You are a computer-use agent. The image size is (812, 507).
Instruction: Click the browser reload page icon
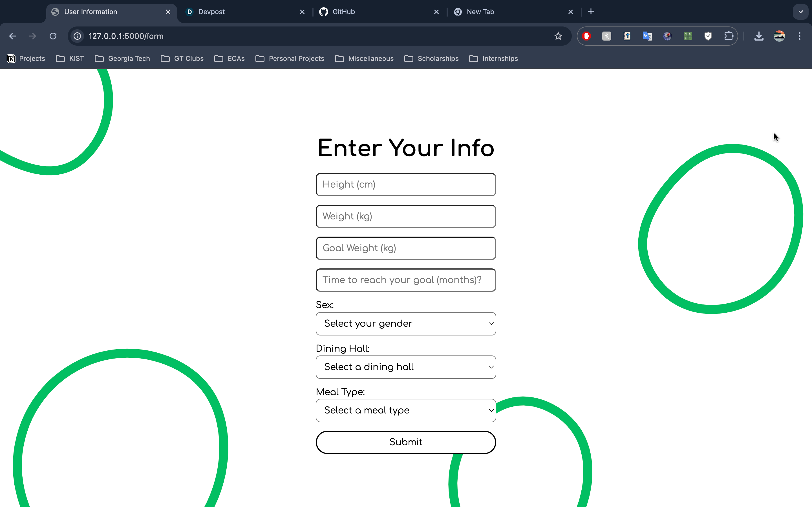point(53,36)
